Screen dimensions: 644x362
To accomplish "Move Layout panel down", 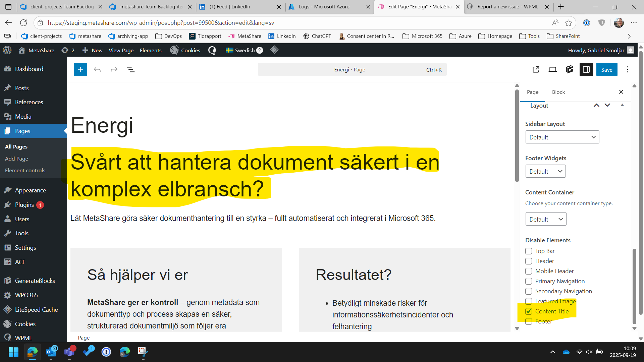I will pyautogui.click(x=607, y=105).
